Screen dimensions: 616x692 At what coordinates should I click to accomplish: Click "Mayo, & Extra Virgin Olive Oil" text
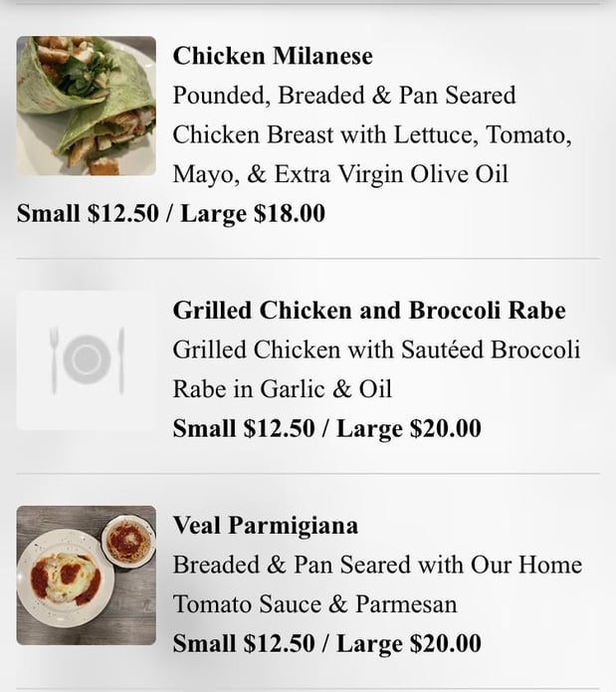[x=340, y=175]
